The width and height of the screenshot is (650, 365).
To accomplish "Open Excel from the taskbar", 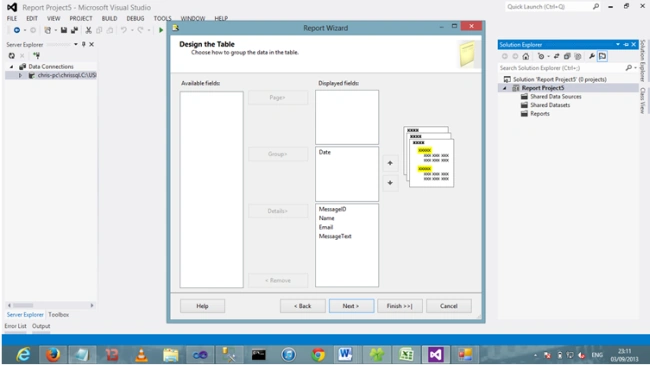I will click(406, 355).
